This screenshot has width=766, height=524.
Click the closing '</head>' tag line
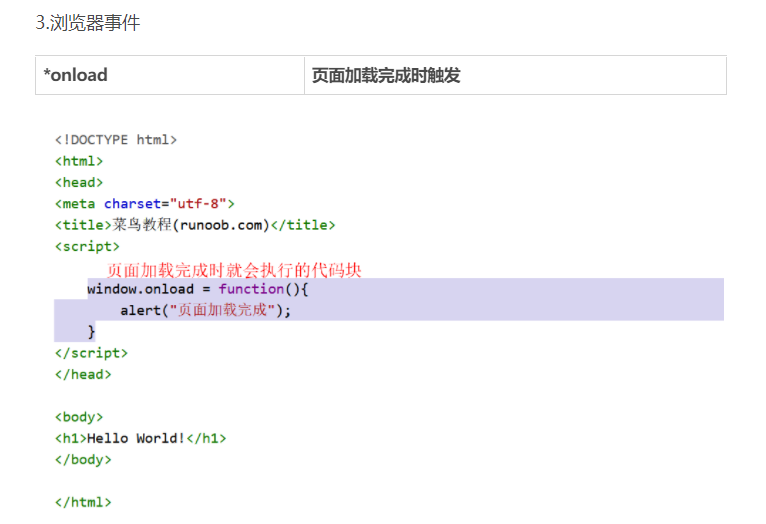[x=83, y=375]
